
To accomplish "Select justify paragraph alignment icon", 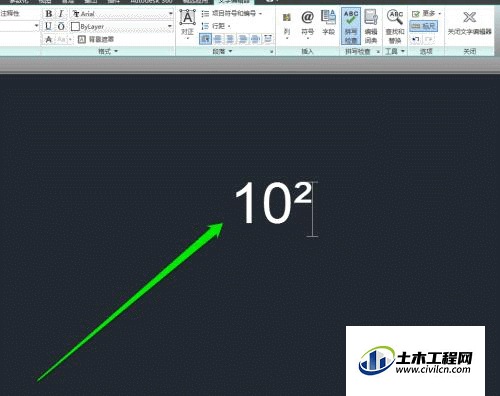I will click(x=255, y=39).
